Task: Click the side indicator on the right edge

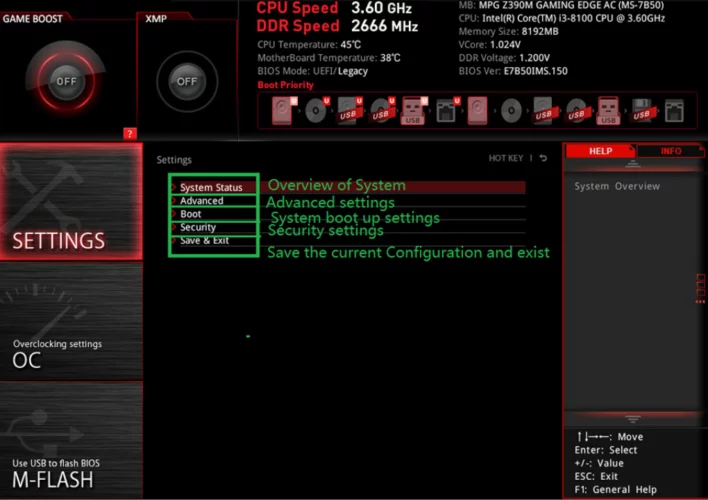Action: click(x=700, y=288)
